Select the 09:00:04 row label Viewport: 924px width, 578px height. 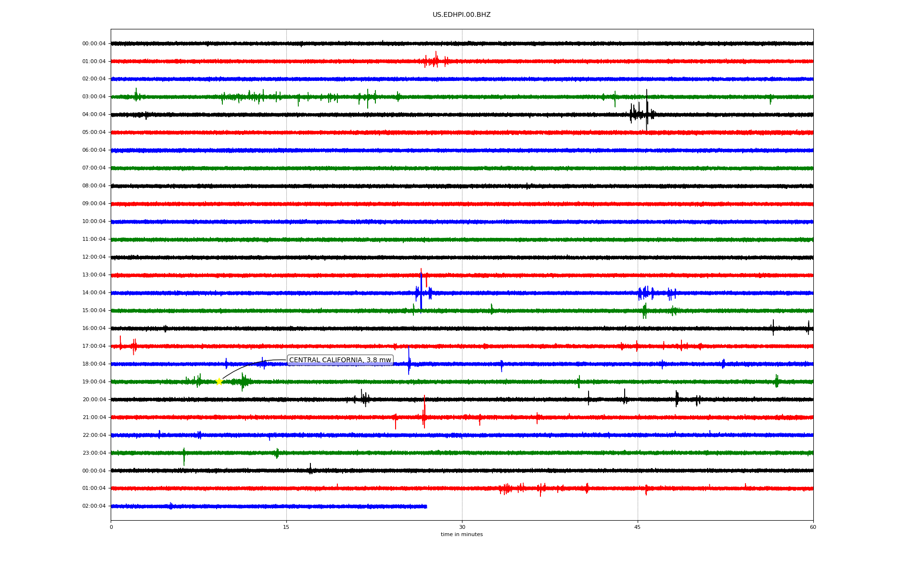point(94,203)
